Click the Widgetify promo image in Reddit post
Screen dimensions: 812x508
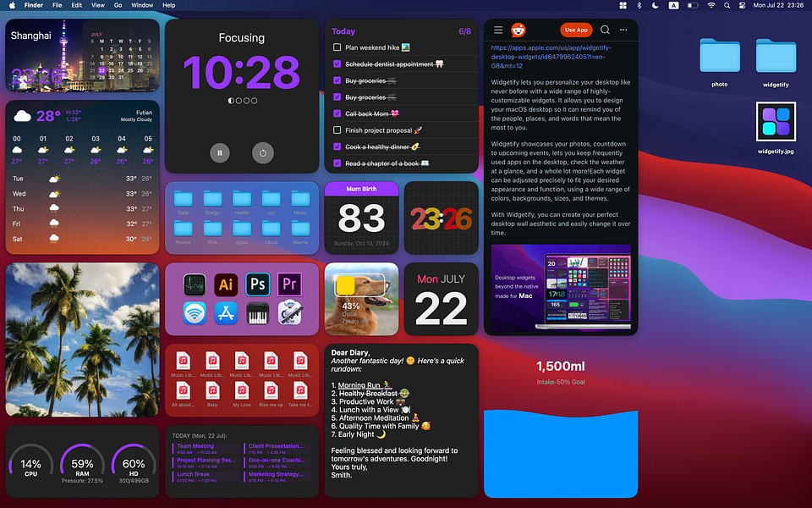coord(561,288)
